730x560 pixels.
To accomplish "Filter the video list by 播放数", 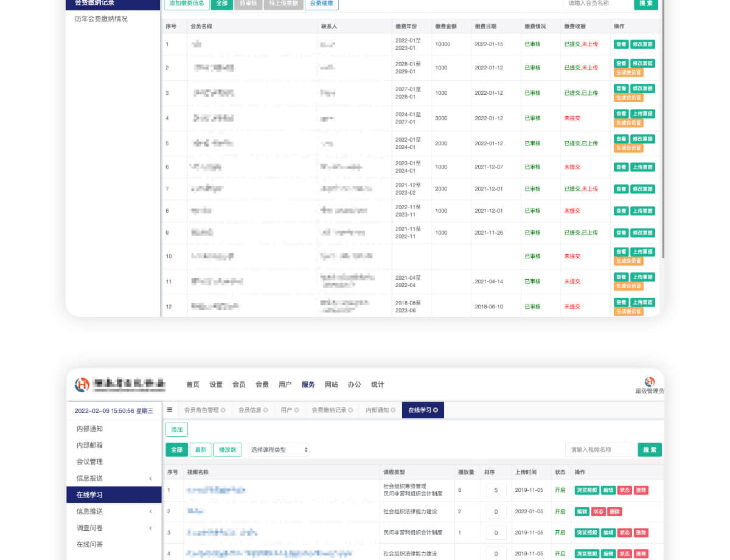I will coord(228,450).
